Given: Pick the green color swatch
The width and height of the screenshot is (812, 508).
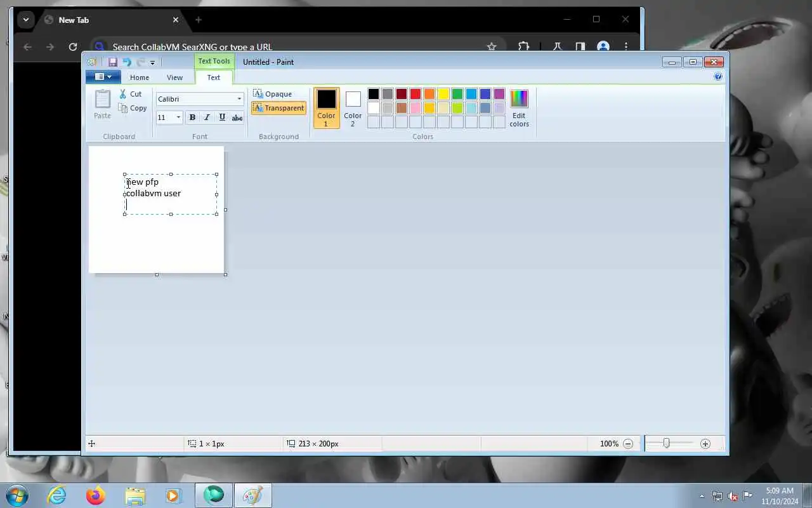Looking at the screenshot, I should (x=457, y=94).
